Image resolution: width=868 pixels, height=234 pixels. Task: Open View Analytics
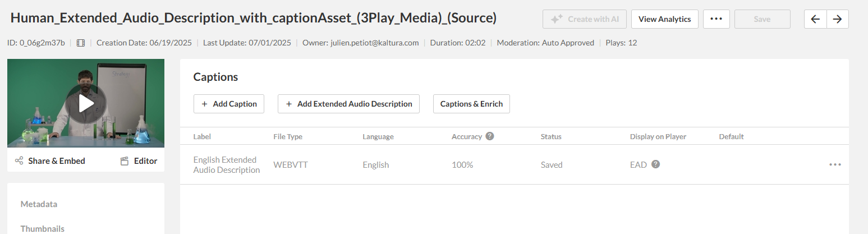pos(664,19)
